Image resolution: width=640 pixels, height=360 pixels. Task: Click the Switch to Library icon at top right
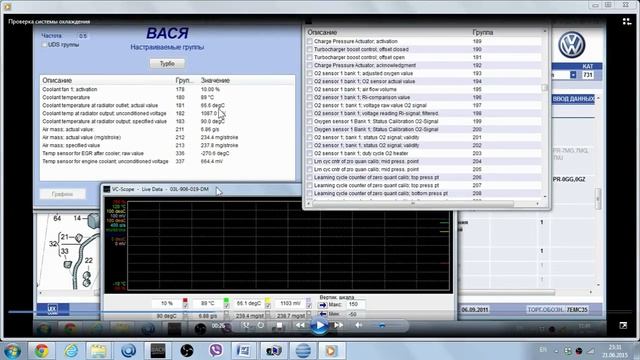click(x=627, y=22)
